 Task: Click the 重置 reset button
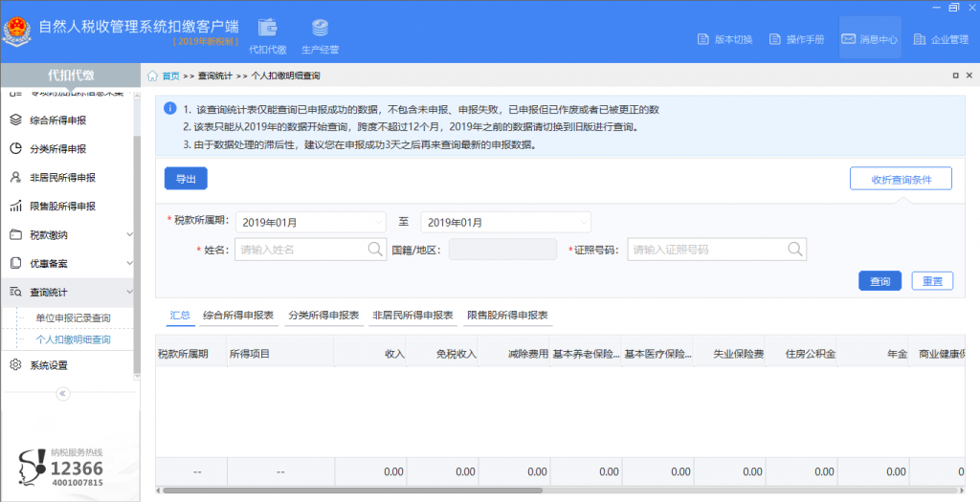coord(932,281)
